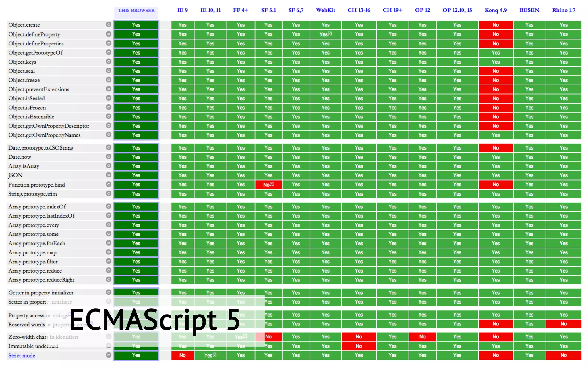
Task: Click the 'c' icon beside Array.prototype.indexOf
Action: click(109, 206)
